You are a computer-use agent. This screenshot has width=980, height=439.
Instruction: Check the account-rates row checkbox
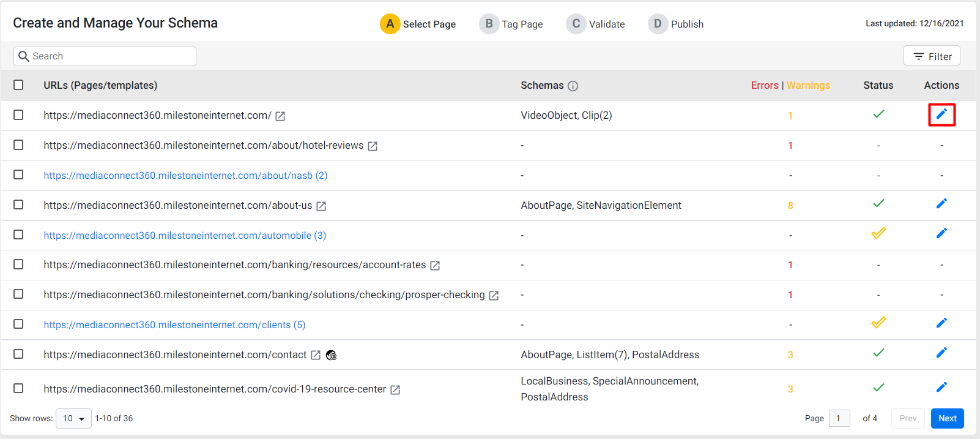(18, 264)
